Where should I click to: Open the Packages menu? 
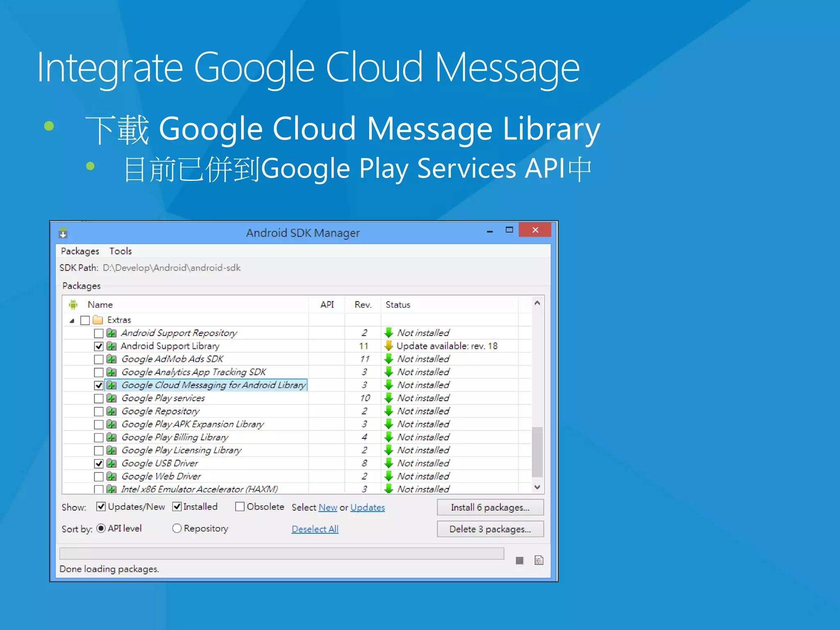(x=80, y=251)
